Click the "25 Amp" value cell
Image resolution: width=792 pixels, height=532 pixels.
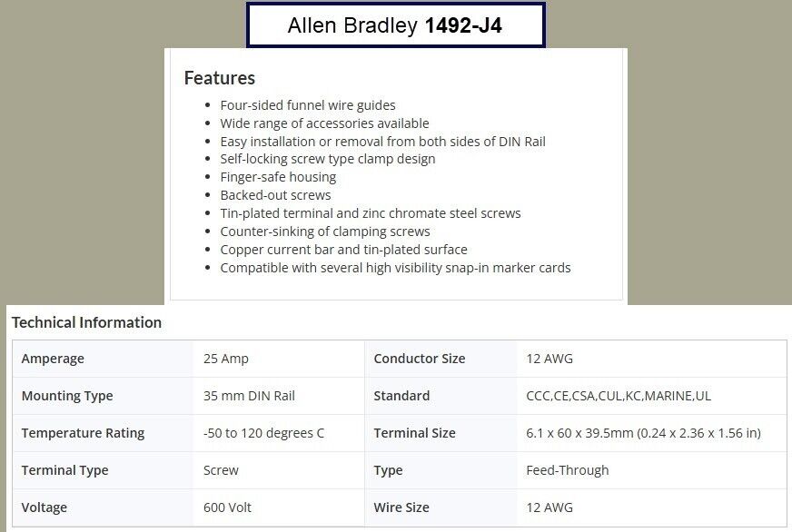(x=226, y=359)
